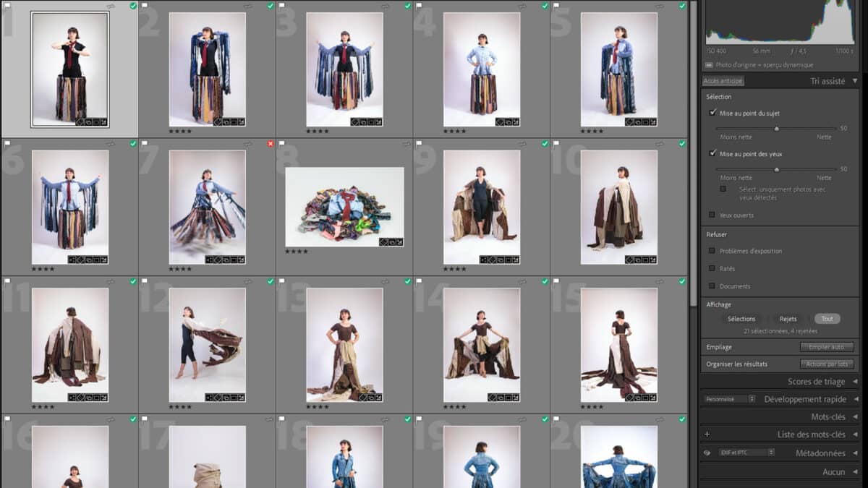Viewport: 868px width, 488px height.
Task: Expand the Développement rapide panel
Action: pyautogui.click(x=855, y=399)
